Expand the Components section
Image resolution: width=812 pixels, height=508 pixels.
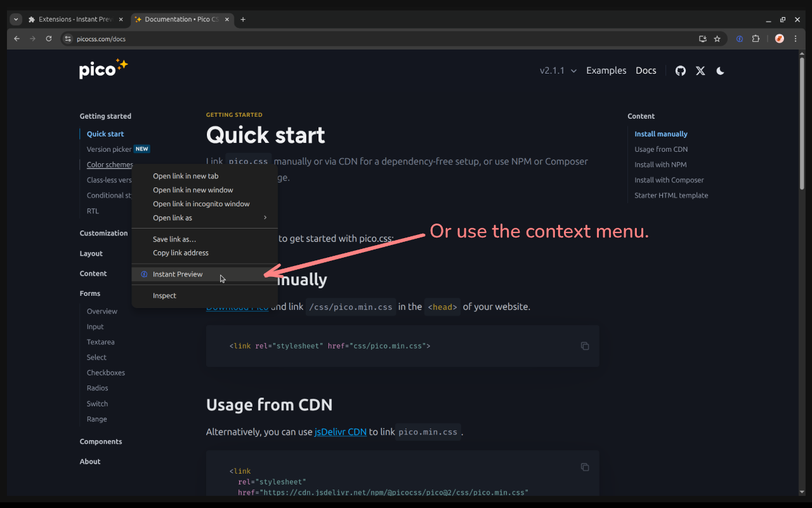pos(101,441)
